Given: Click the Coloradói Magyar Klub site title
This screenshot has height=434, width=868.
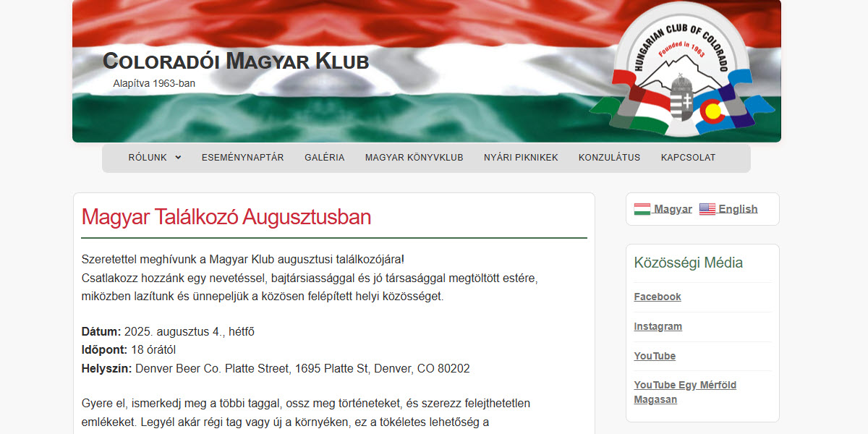Looking at the screenshot, I should [x=235, y=61].
